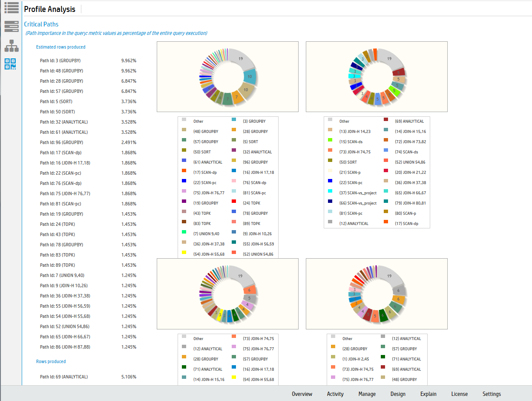Image resolution: width=532 pixels, height=401 pixels.
Task: Click the Path Id: 69 (ANALYTICAL) entry
Action: (64, 377)
